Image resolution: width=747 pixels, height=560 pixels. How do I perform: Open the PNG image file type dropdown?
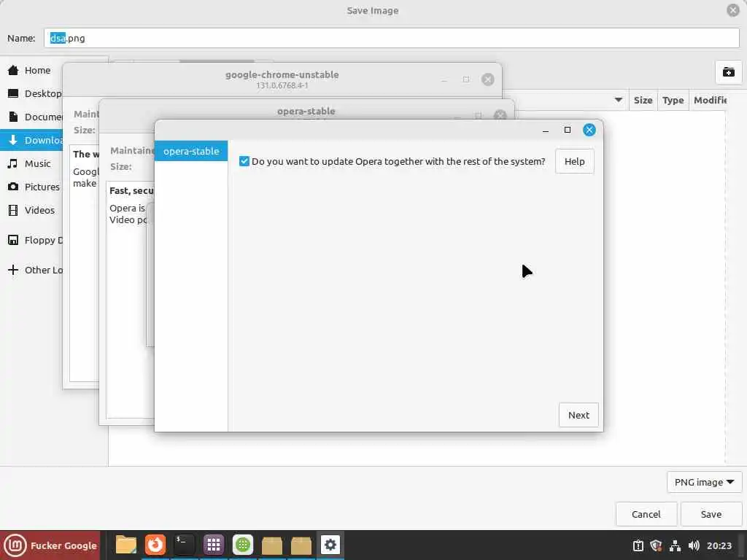(704, 483)
